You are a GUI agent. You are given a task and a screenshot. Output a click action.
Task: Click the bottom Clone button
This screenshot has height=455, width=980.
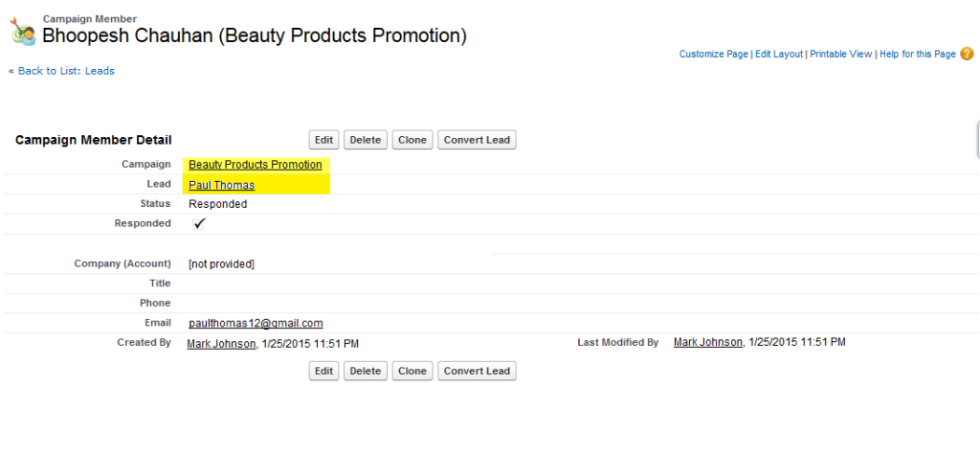click(412, 371)
